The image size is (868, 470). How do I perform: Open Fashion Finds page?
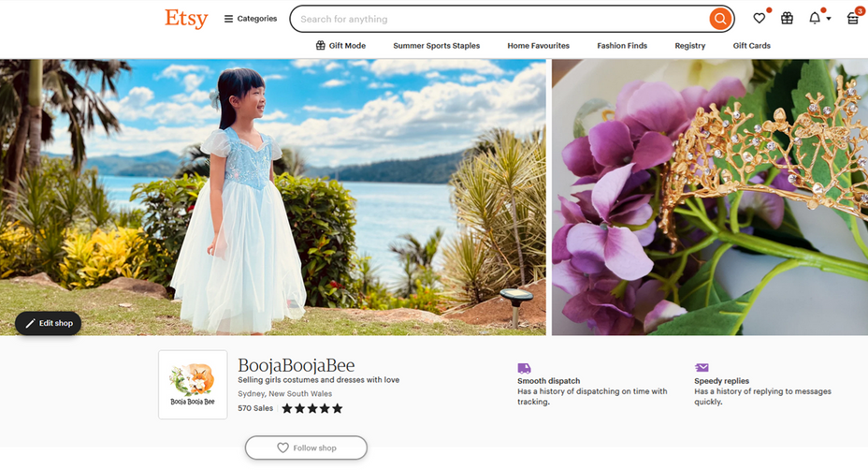(x=622, y=46)
